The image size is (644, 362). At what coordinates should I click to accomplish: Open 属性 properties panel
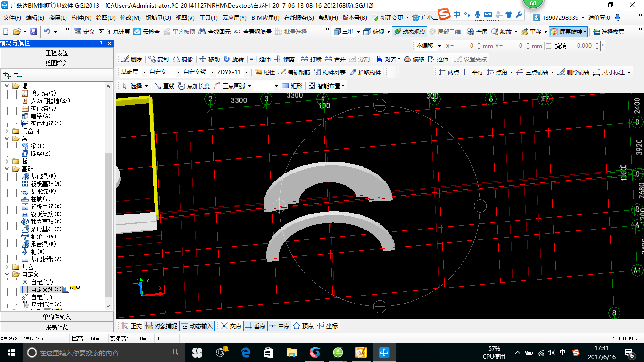[265, 72]
